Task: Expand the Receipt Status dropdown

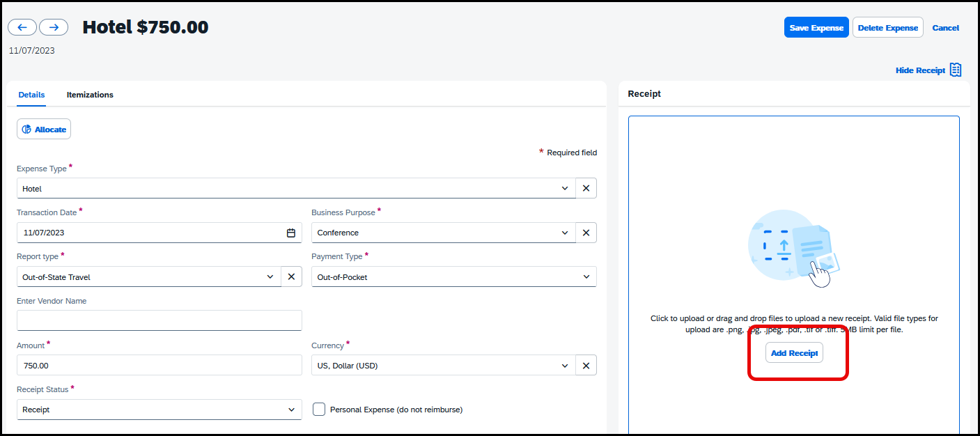Action: tap(292, 410)
